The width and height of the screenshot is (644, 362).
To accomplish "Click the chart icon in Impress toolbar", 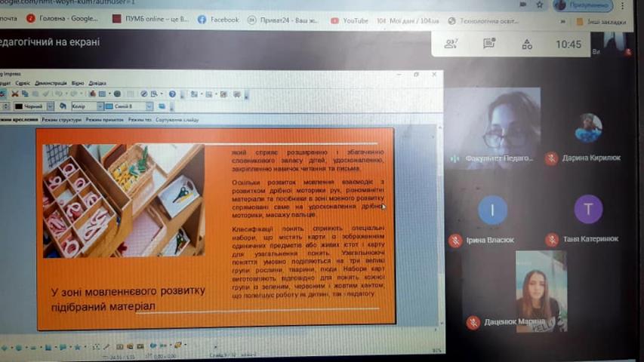I will click(92, 94).
